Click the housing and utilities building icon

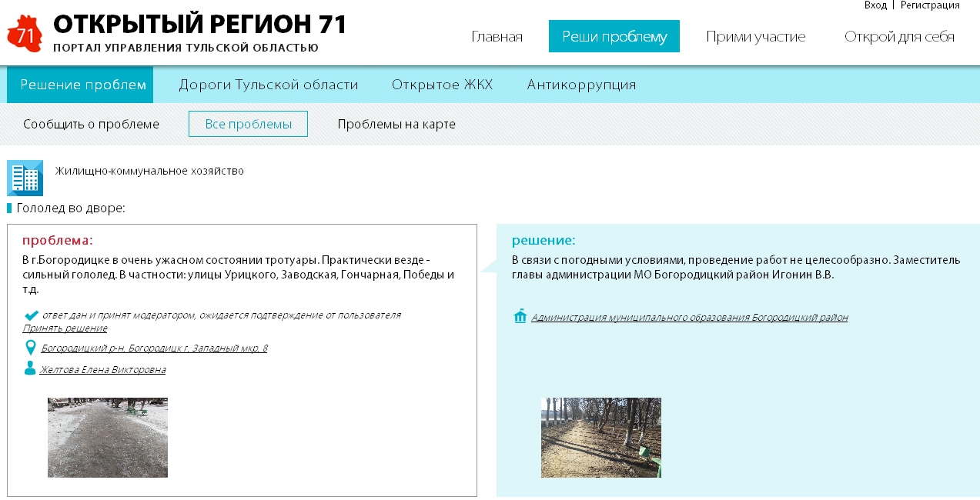coord(25,178)
